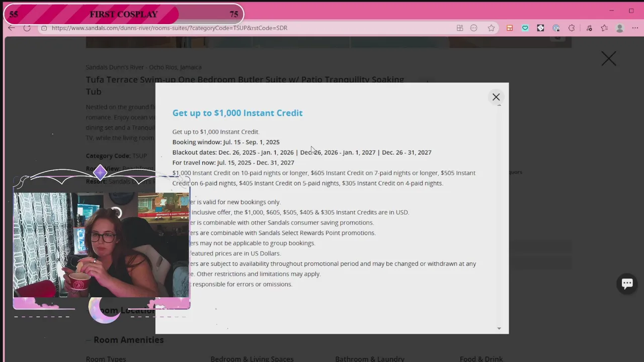The image size is (644, 362).
Task: Open the media control music-note icon
Action: (589, 28)
